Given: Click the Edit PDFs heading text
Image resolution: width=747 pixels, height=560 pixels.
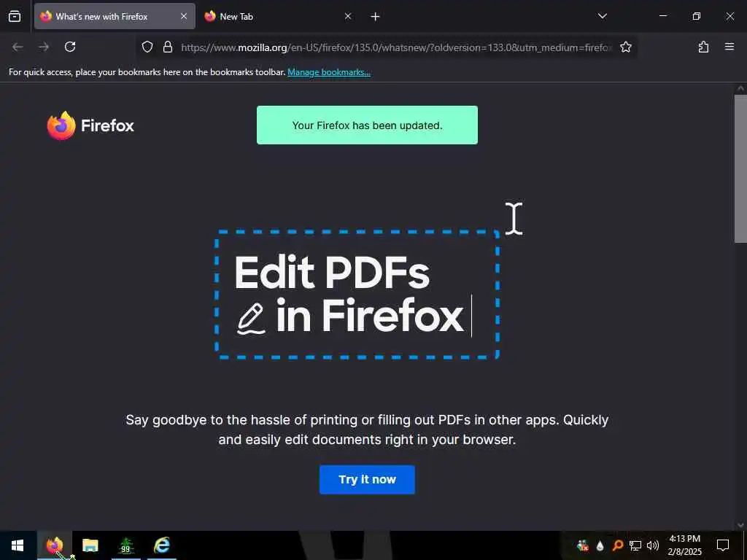Looking at the screenshot, I should 332,272.
